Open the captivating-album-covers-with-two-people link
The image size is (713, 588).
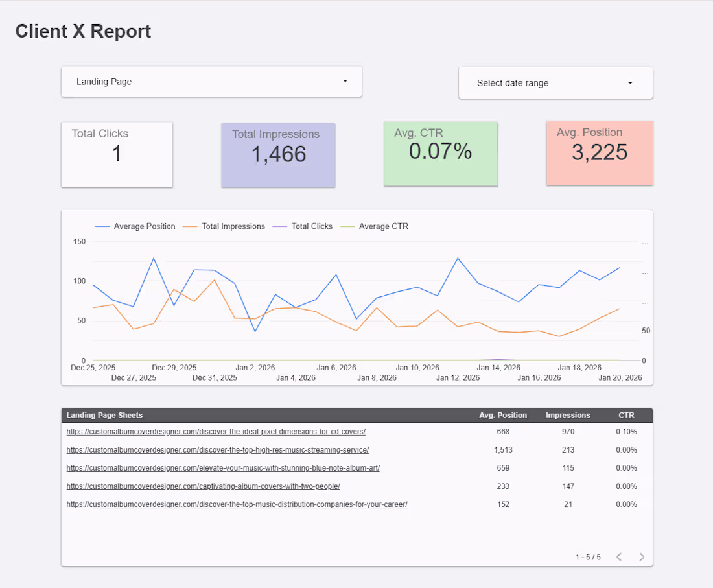(203, 486)
